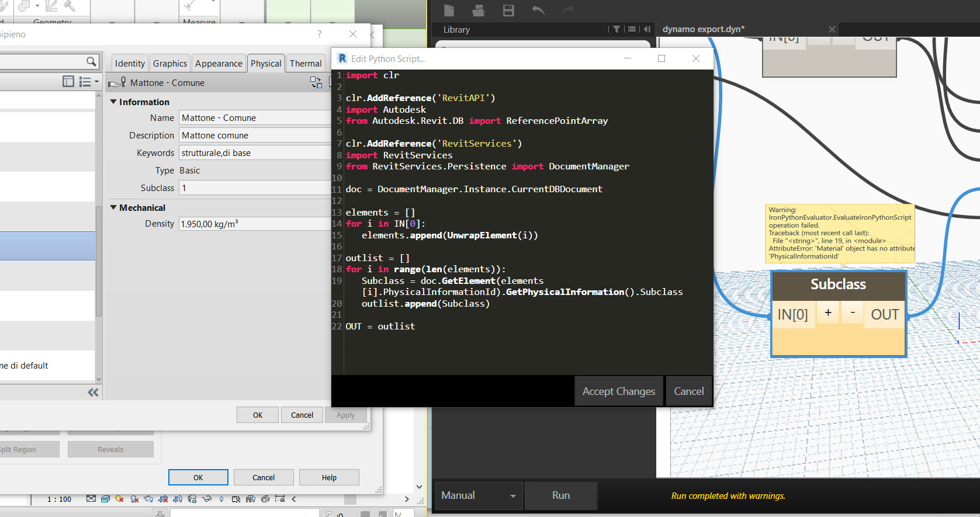Toggle temporary hide/isolate sunglasses icon
Screen dimensions: 980x517
pyautogui.click(x=207, y=499)
